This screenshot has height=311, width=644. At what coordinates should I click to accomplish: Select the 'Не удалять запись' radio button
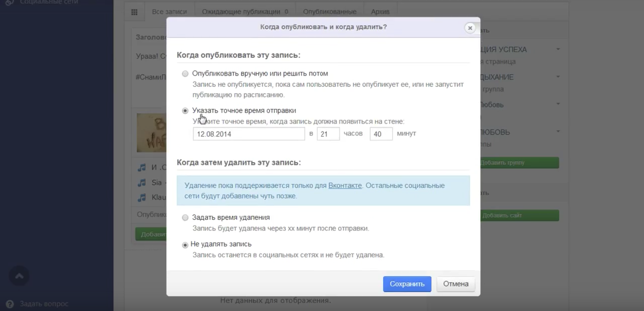(x=185, y=245)
